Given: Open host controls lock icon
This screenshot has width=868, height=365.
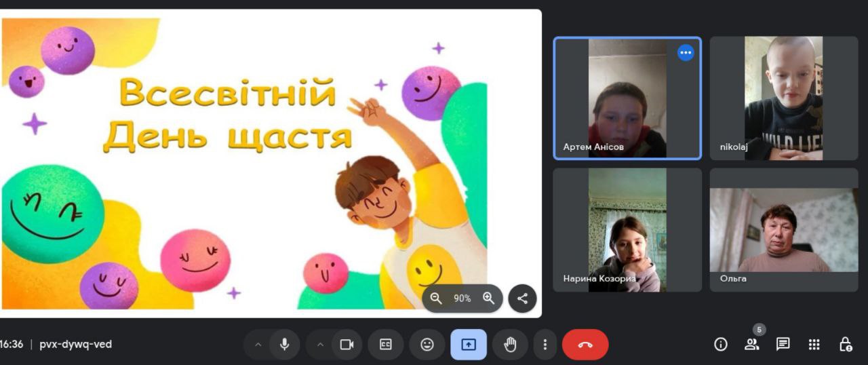Looking at the screenshot, I should (846, 345).
